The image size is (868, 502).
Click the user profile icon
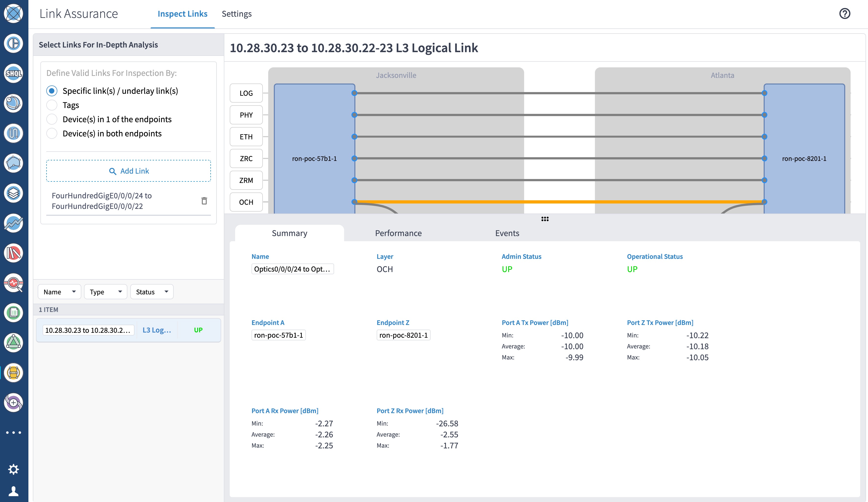[13, 491]
